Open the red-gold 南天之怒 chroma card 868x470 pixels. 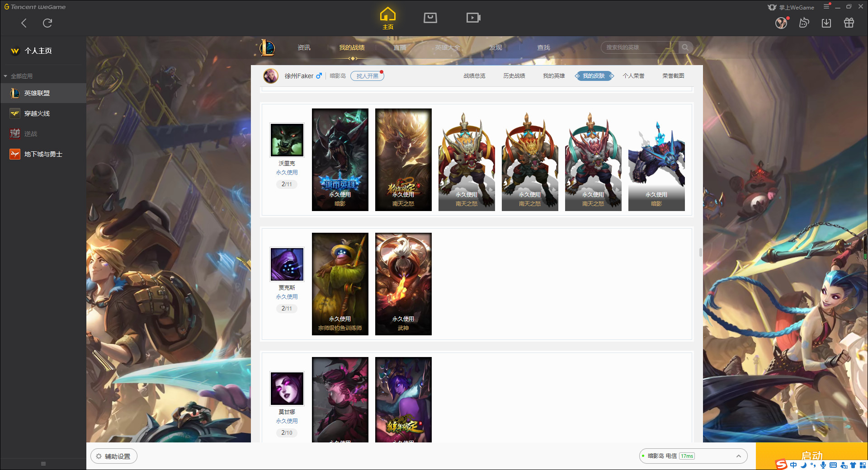pos(530,160)
